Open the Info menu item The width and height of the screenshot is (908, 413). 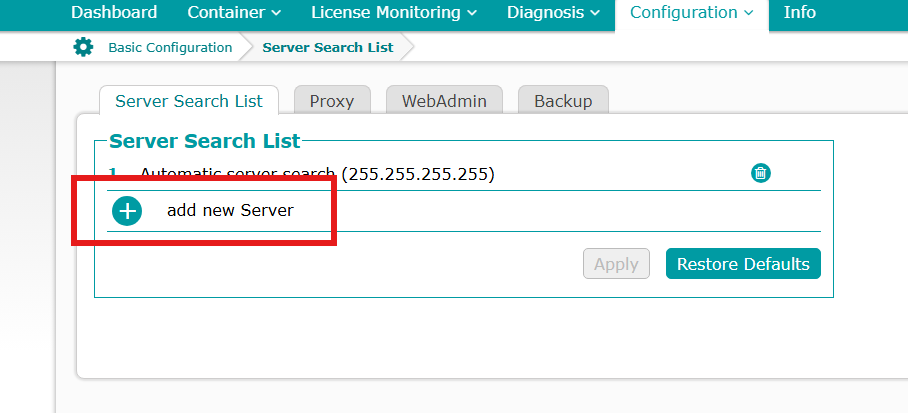[x=799, y=13]
